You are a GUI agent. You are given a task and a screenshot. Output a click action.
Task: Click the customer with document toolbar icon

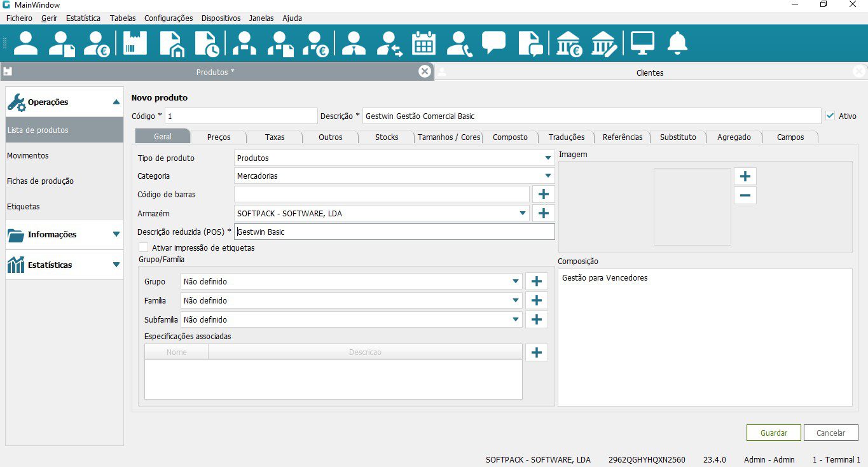[62, 43]
